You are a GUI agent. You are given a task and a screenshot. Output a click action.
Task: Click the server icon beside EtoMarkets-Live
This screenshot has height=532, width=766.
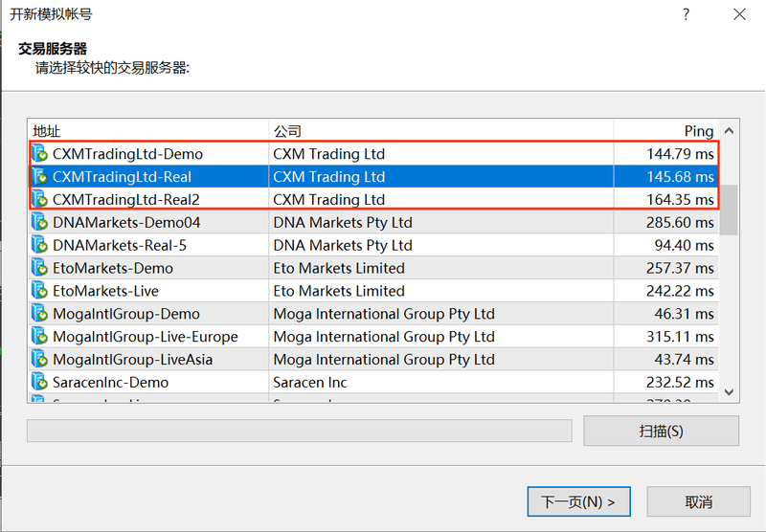(x=39, y=291)
